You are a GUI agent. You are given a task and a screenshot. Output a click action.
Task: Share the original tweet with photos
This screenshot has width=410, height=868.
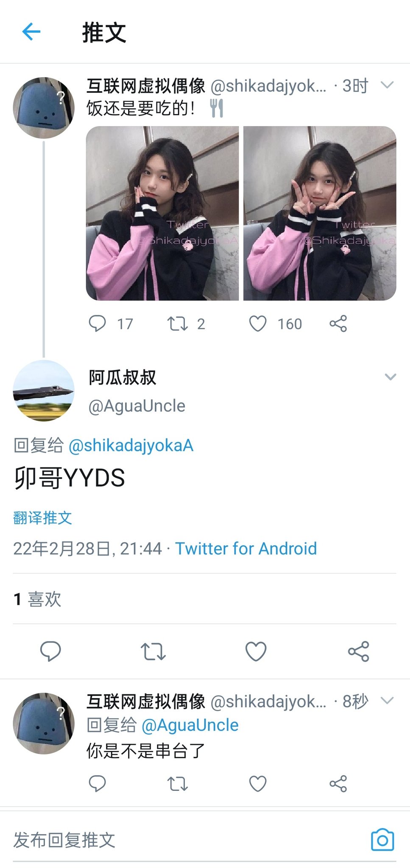(x=338, y=323)
